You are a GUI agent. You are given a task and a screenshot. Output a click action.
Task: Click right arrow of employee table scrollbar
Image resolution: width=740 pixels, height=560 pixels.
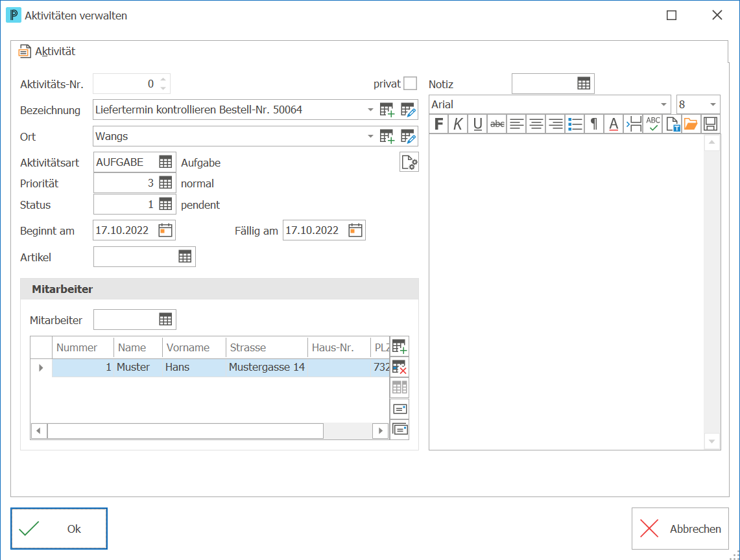[x=381, y=431]
